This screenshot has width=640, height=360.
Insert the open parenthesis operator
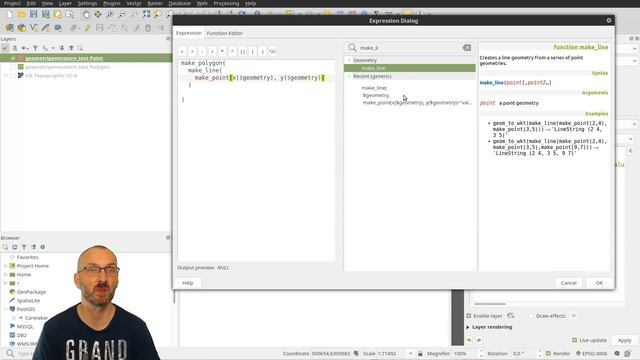[x=253, y=51]
